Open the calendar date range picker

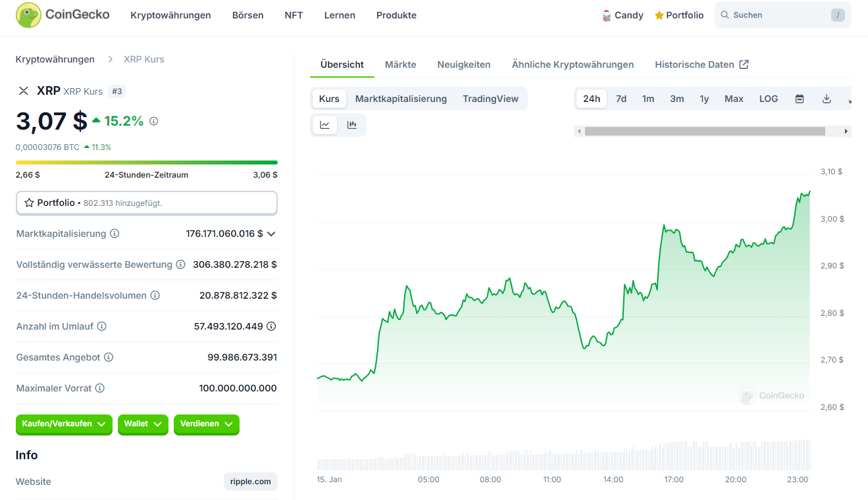[800, 99]
